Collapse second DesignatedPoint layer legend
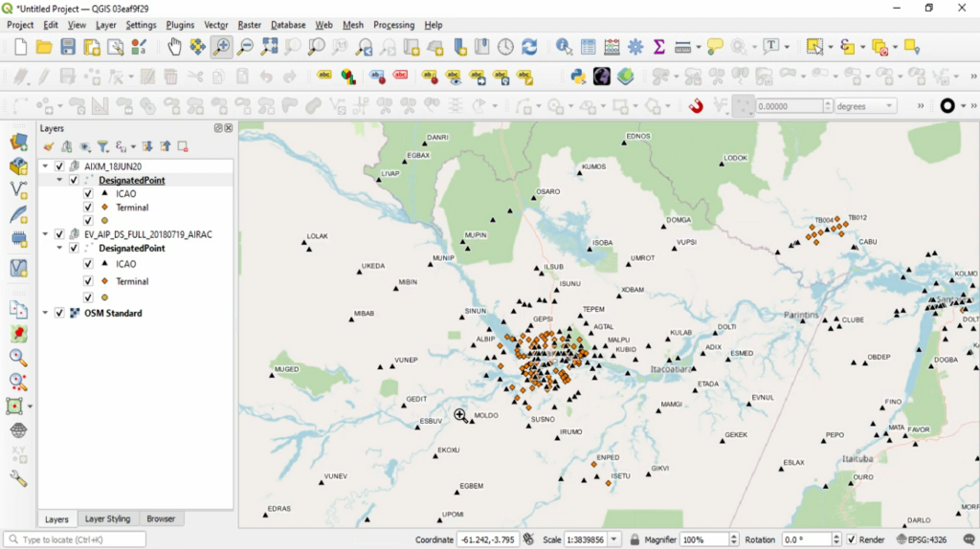 59,248
